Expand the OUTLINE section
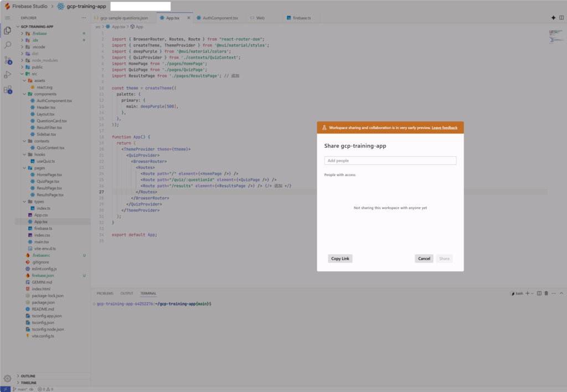 [x=28, y=376]
